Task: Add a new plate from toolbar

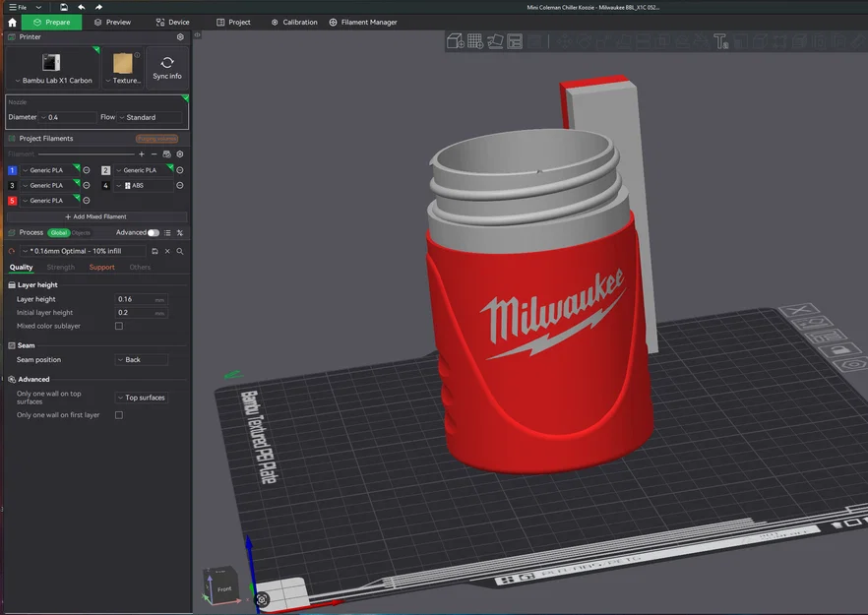Action: coord(475,41)
